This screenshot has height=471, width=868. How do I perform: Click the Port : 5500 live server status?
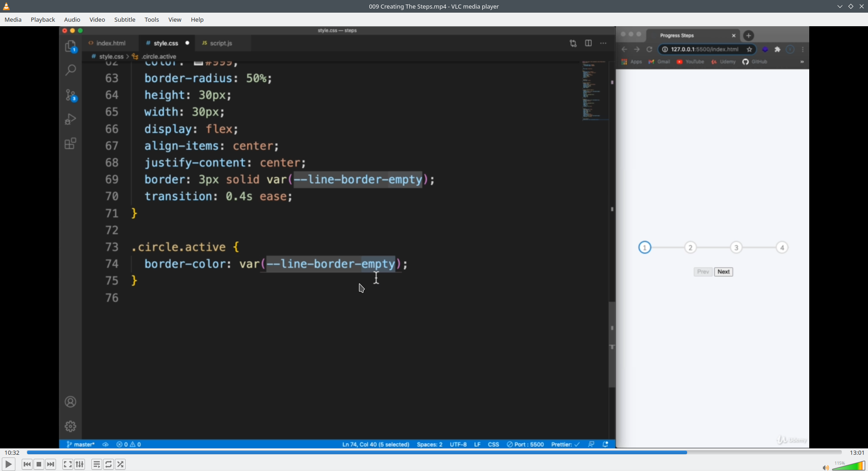[x=525, y=444]
